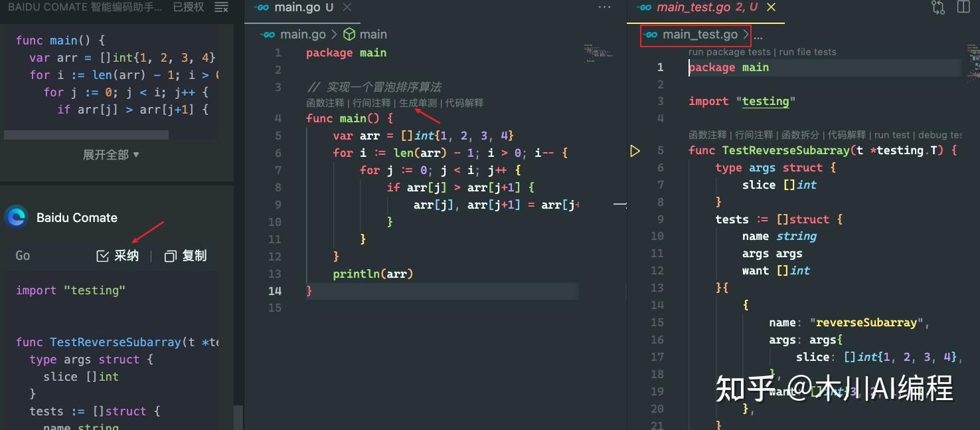Image resolution: width=980 pixels, height=430 pixels.
Task: Click println(arr) on line 13
Action: [373, 274]
